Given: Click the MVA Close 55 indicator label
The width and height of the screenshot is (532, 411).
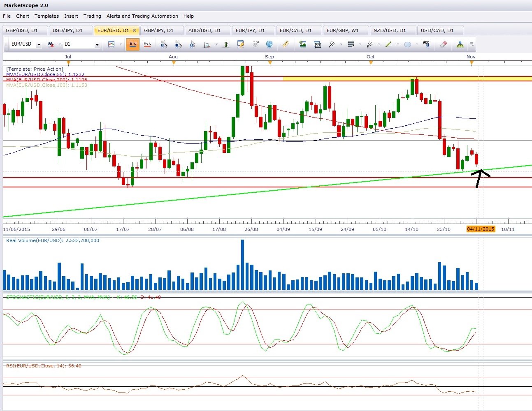Looking at the screenshot, I should (45, 74).
